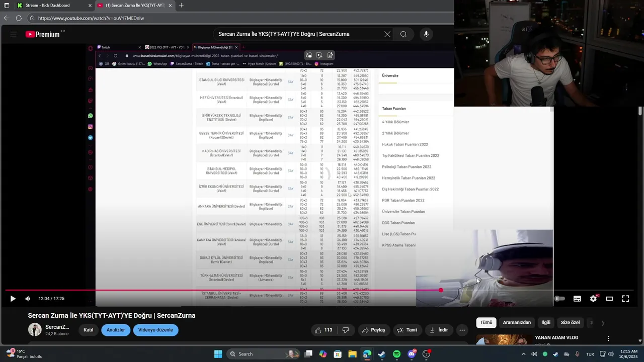Viewport: 644px width, 362px height.
Task: Launch Copilot from the taskbar
Action: (323, 354)
